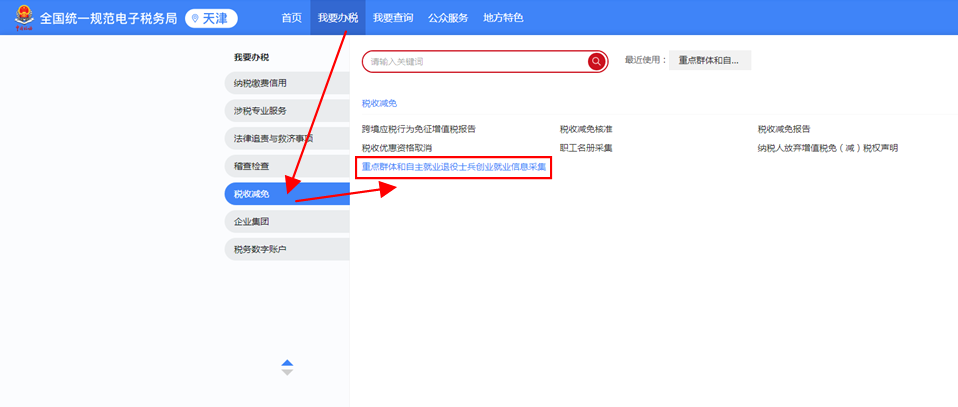The width and height of the screenshot is (958, 407).
Task: Select 税收减免 in sidebar
Action: [287, 194]
